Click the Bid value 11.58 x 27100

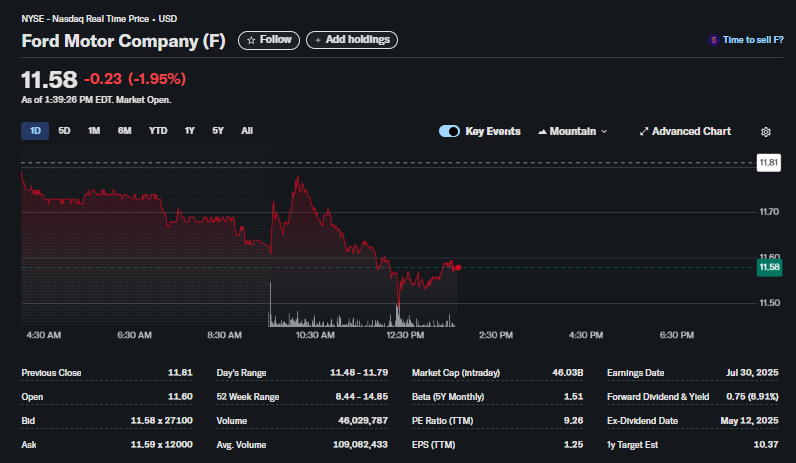161,420
